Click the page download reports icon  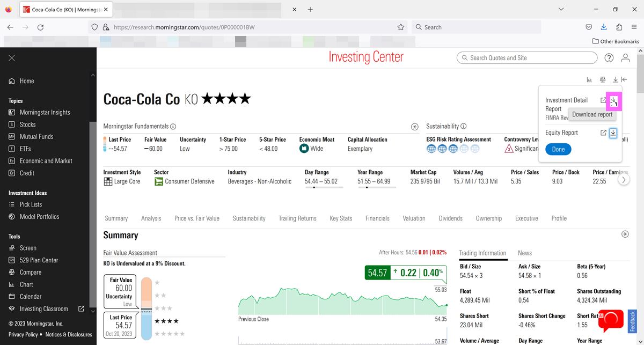tap(615, 80)
